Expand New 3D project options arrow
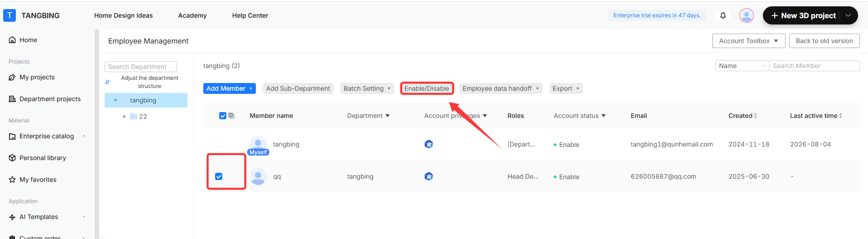The height and width of the screenshot is (239, 868). click(x=848, y=15)
